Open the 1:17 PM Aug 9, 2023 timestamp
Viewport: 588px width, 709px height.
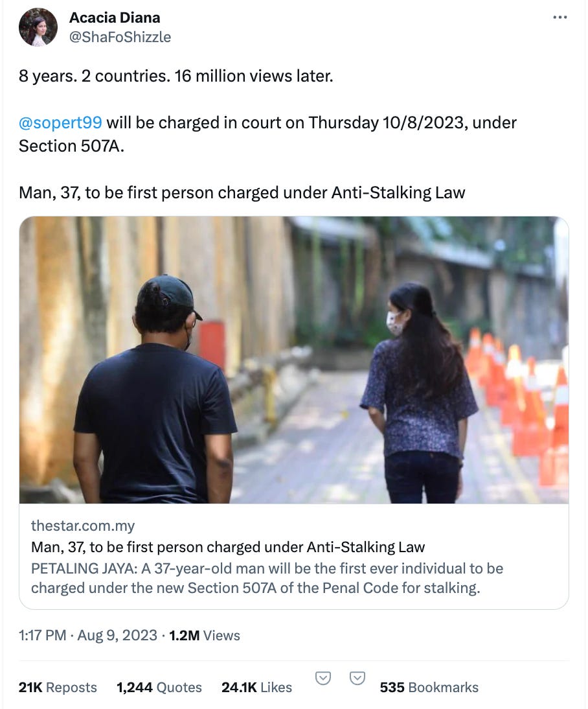[x=87, y=635]
